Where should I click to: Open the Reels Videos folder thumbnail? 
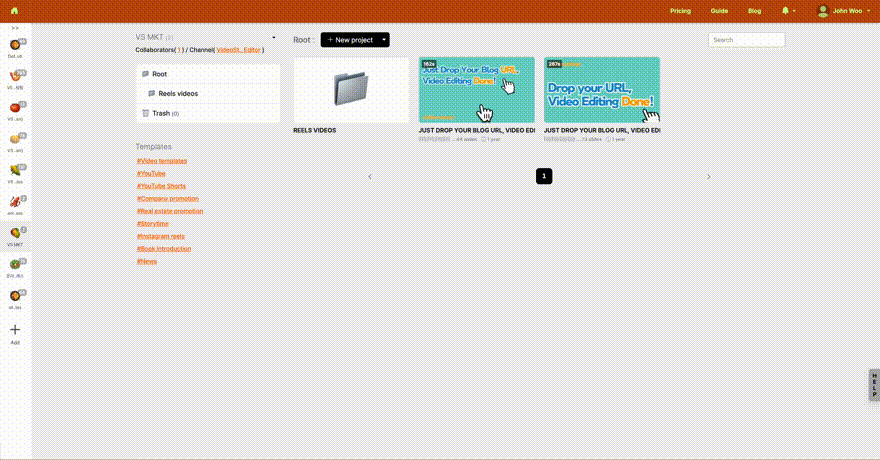pyautogui.click(x=351, y=90)
